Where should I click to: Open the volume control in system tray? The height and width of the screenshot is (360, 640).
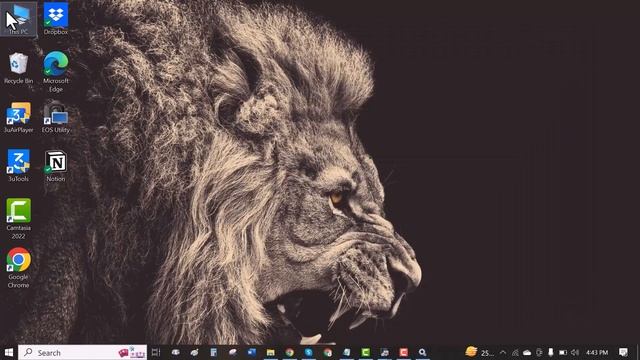click(x=575, y=353)
